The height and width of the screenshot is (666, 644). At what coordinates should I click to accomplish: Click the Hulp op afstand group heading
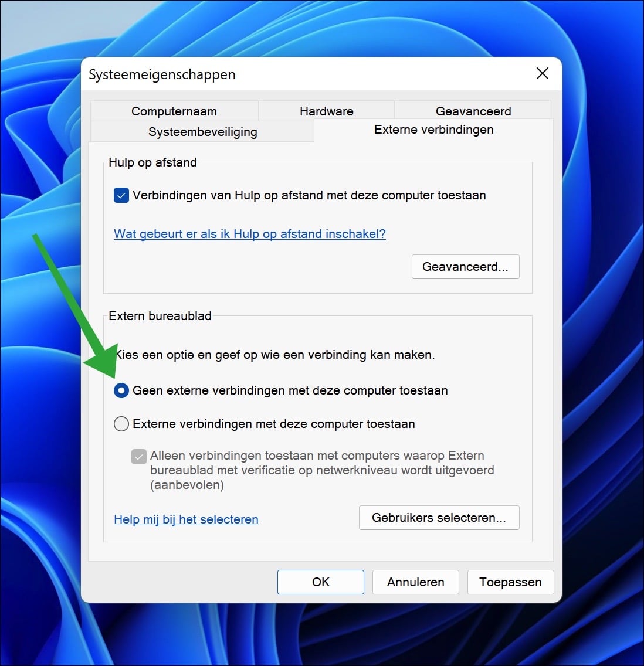(x=152, y=162)
